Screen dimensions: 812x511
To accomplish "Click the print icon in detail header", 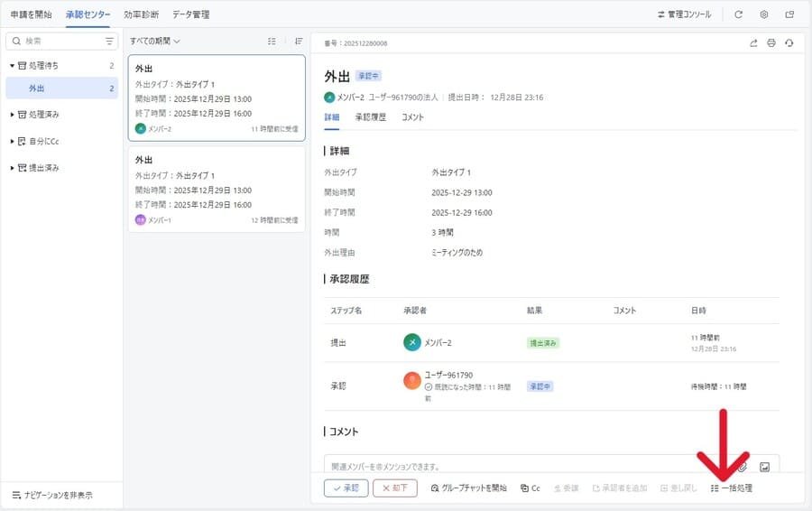I will 771,43.
